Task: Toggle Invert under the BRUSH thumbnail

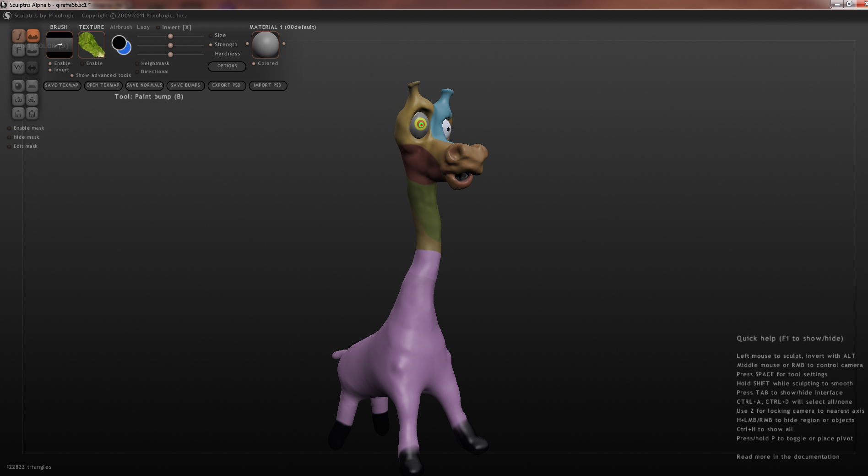Action: click(59, 70)
